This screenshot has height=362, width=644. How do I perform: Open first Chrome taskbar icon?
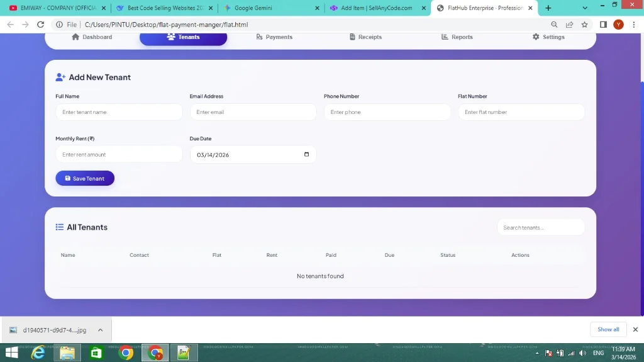[x=126, y=353]
